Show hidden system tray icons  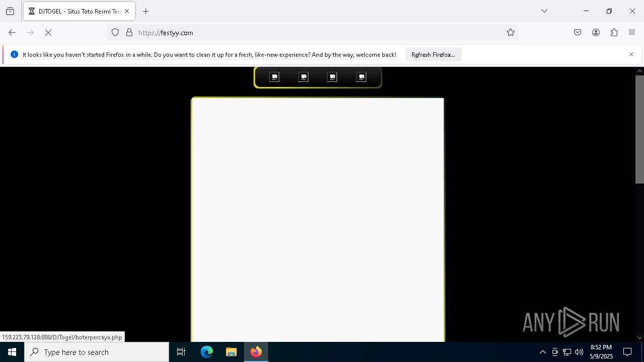(x=542, y=352)
